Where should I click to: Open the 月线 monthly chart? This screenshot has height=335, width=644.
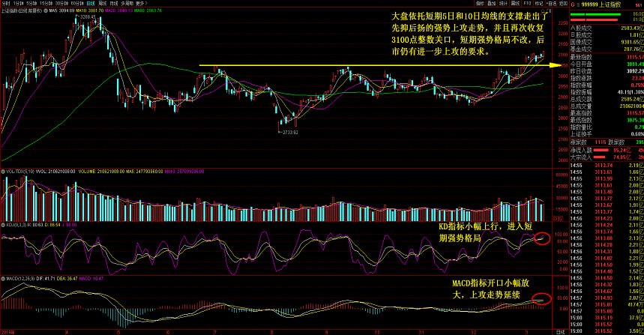pyautogui.click(x=114, y=3)
